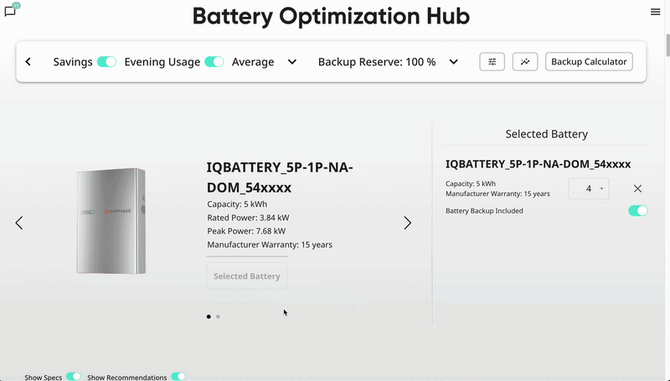
Task: Toggle the Show Specs switch
Action: pos(73,376)
